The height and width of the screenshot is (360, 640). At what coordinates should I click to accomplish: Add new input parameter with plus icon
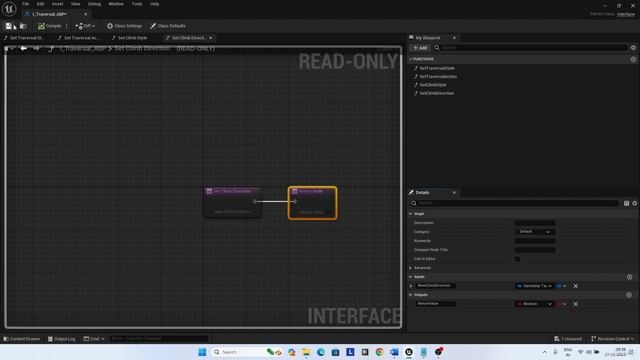[629, 277]
